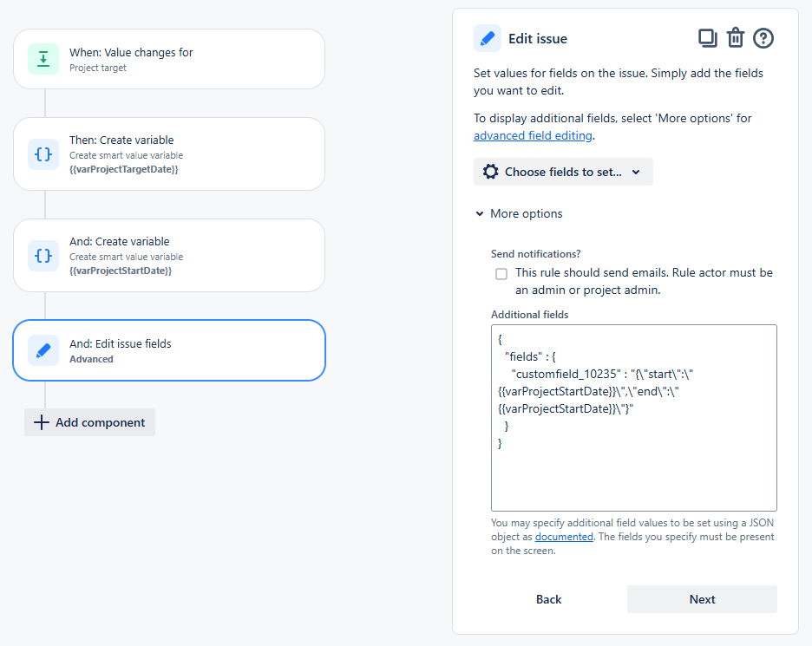Open Choose fields to set dropdown

point(563,172)
